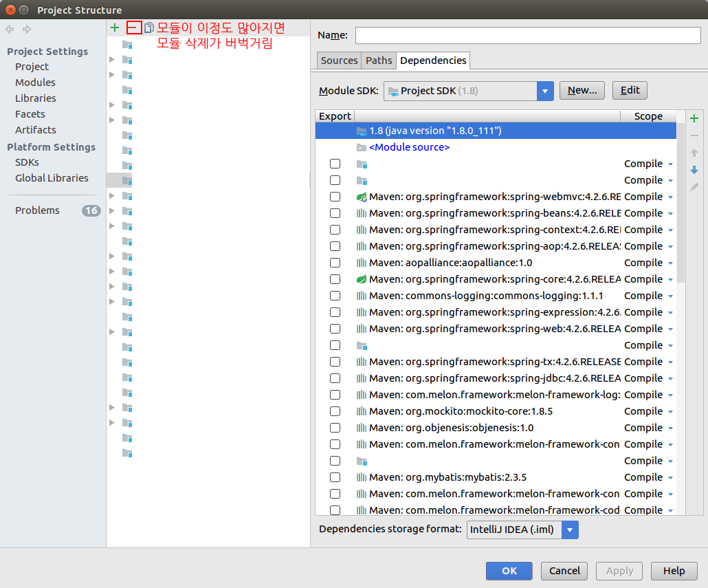This screenshot has width=708, height=588.
Task: Tick the export checkbox for aopalliance
Action: click(x=335, y=263)
